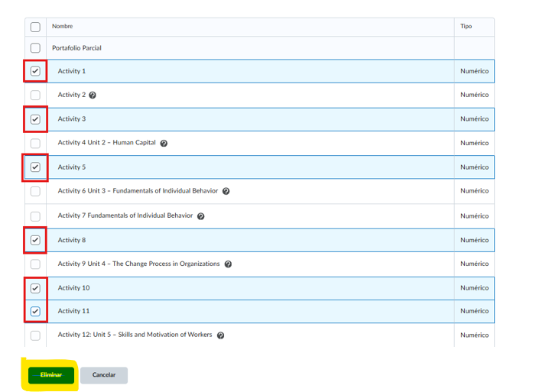The width and height of the screenshot is (536, 392).
Task: Click help icon next to Activity 7
Action: pyautogui.click(x=200, y=216)
